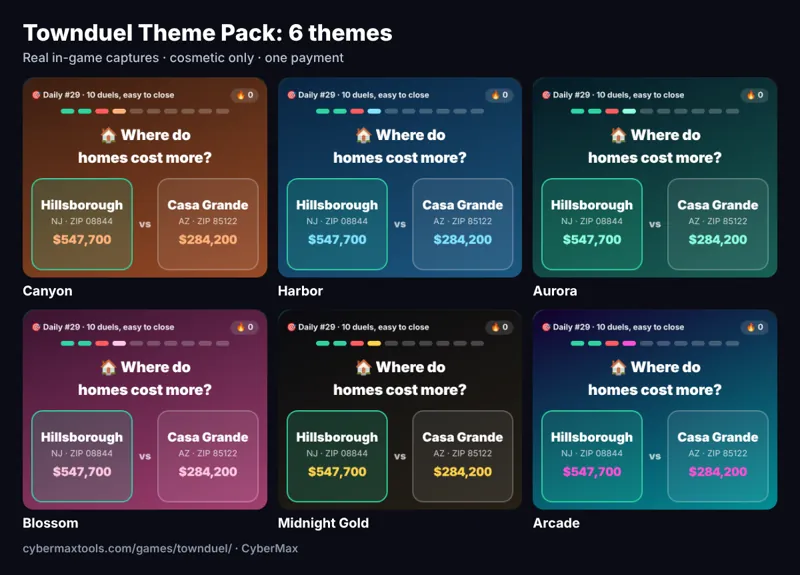This screenshot has height=575, width=800.
Task: Select Hillsborough card in Aurora theme
Action: pyautogui.click(x=592, y=224)
